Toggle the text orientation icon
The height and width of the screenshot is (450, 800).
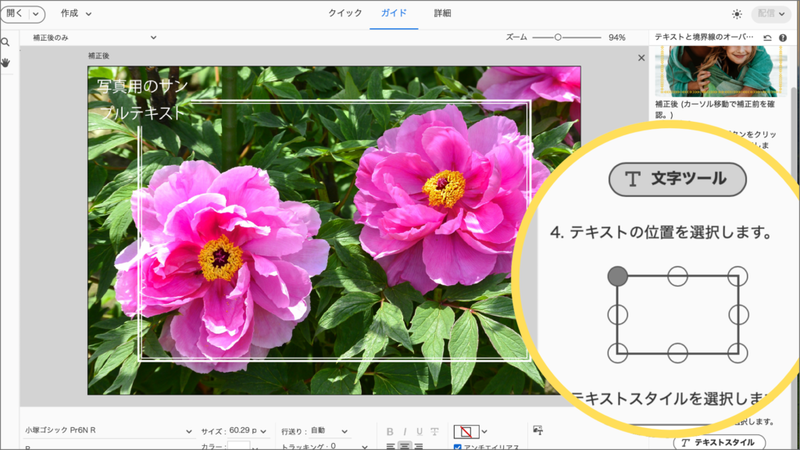538,431
